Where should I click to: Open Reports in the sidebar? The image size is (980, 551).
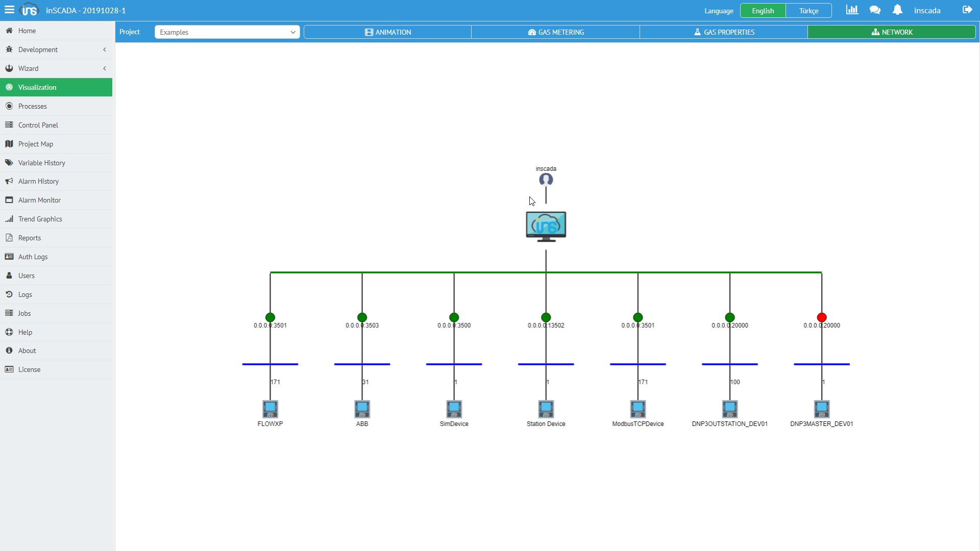click(x=56, y=238)
